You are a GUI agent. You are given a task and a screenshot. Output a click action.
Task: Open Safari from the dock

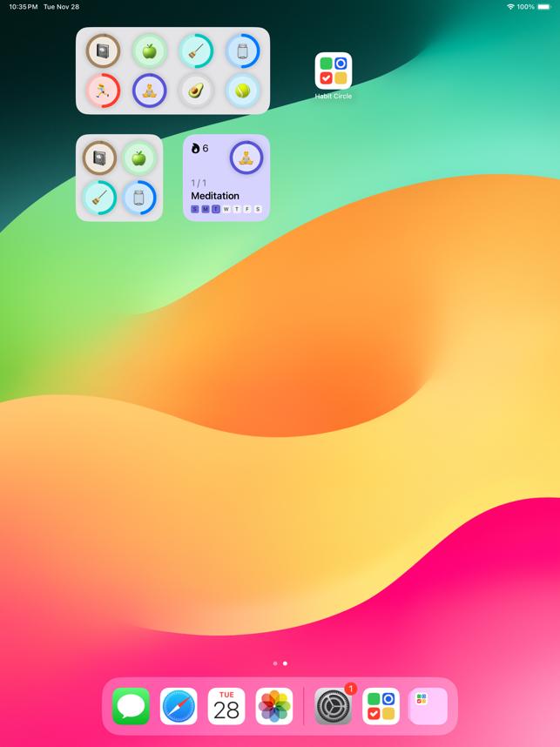[x=179, y=706]
